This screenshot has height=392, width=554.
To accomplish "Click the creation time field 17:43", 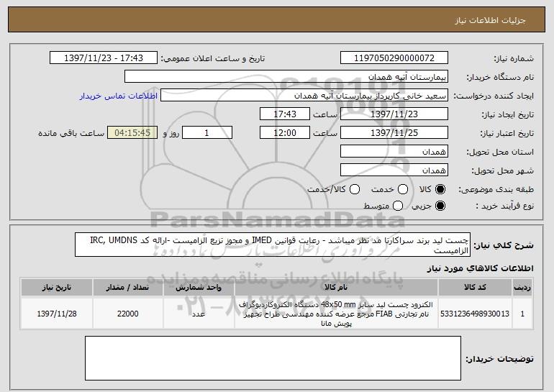I will (285, 114).
